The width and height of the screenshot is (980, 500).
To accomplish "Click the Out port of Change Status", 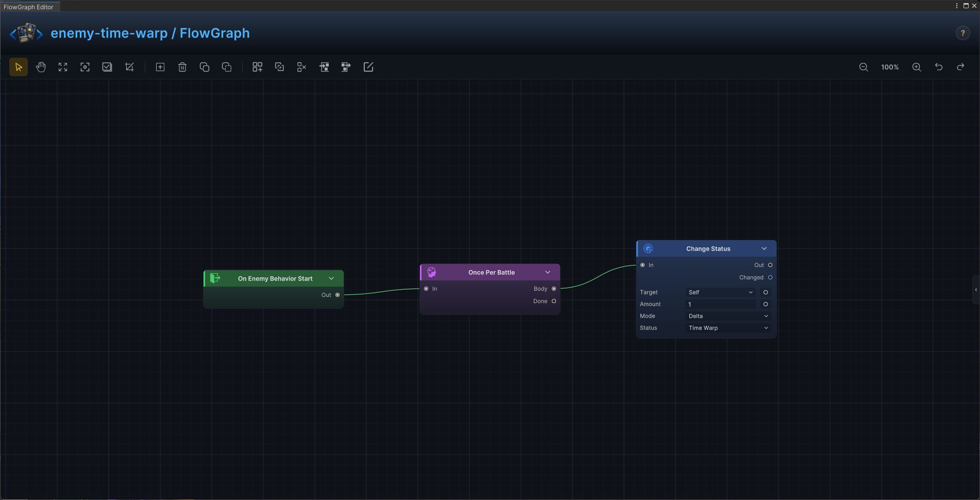I will [x=770, y=265].
